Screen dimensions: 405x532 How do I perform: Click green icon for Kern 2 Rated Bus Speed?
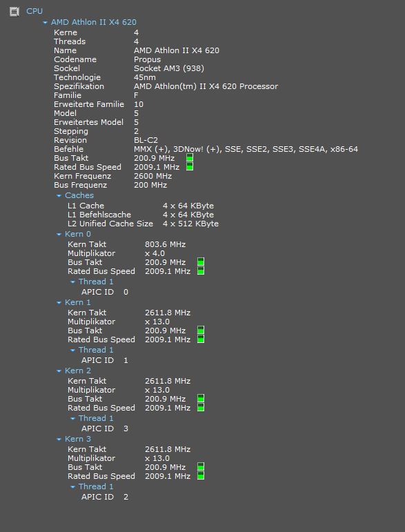tap(201, 408)
